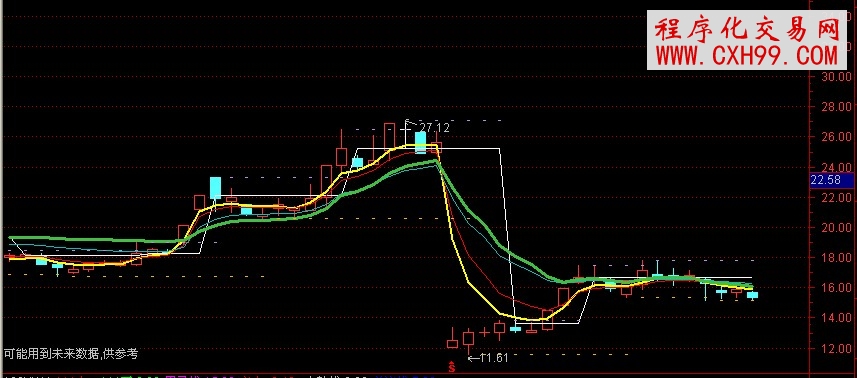Select the tall cyan candle near 22.00
This screenshot has width=857, height=378.
tap(215, 188)
